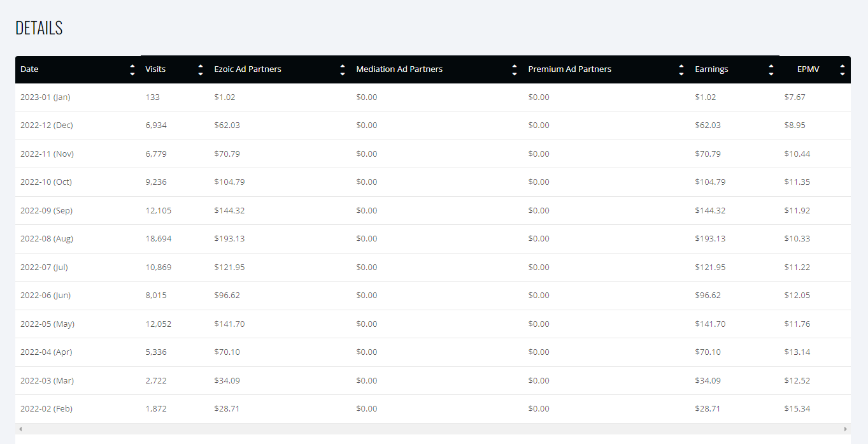Select the 2022-08 (Aug) date cell
The height and width of the screenshot is (444, 868).
click(x=46, y=239)
